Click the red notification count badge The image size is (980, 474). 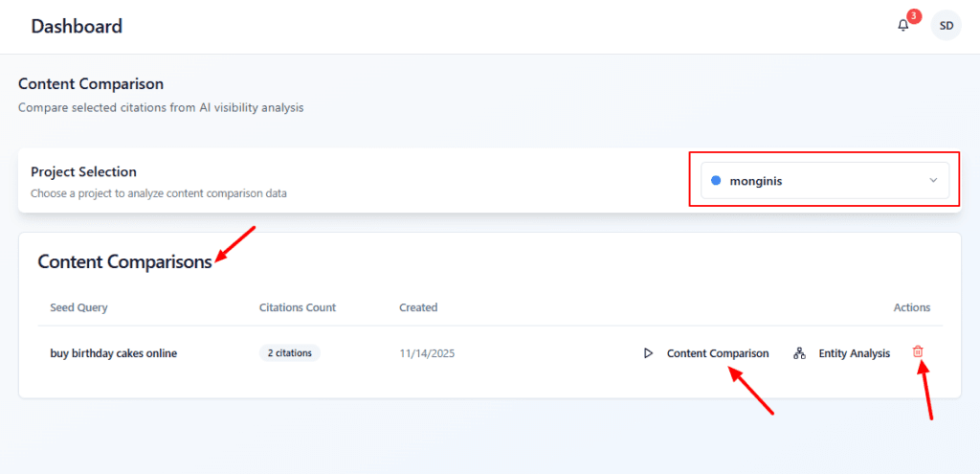coord(914,16)
